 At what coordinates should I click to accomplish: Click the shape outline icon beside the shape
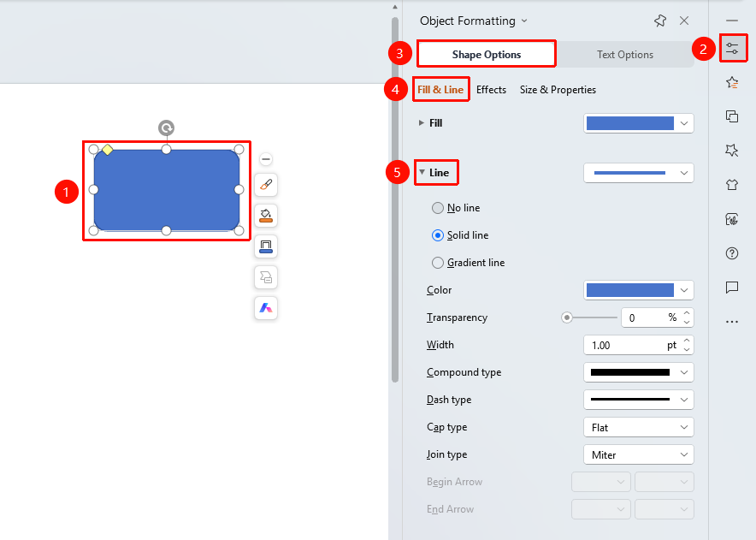point(266,246)
